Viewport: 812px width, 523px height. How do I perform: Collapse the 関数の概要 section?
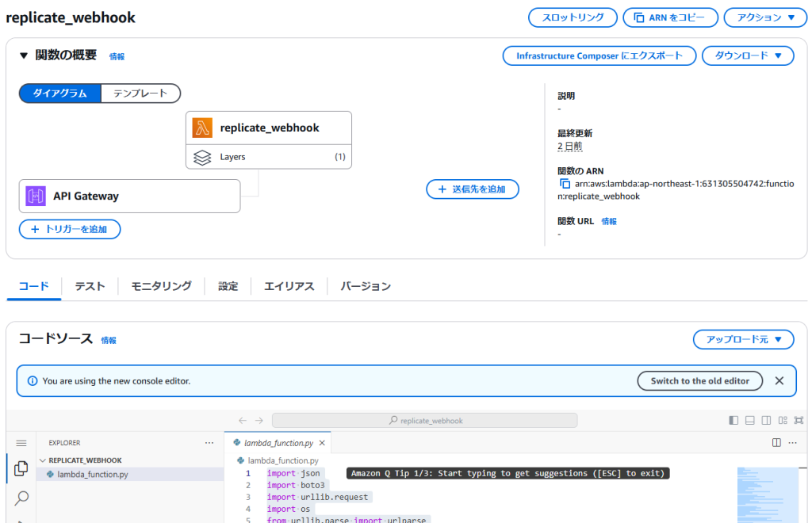(x=24, y=55)
